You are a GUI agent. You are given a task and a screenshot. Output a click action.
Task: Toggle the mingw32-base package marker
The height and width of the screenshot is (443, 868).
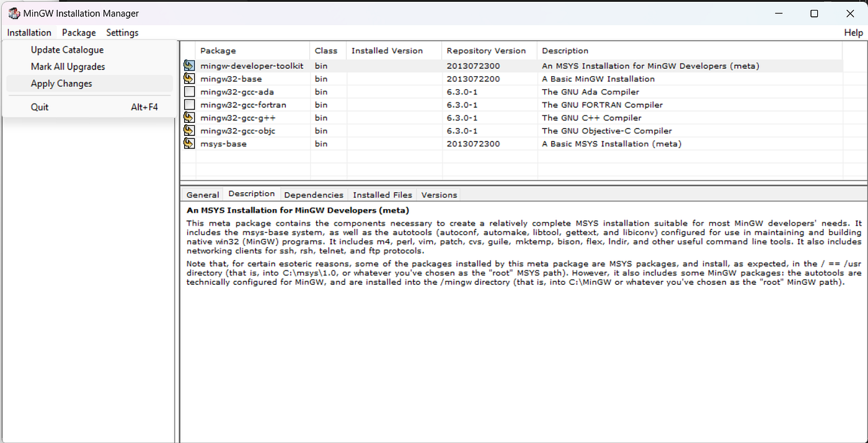coord(189,79)
